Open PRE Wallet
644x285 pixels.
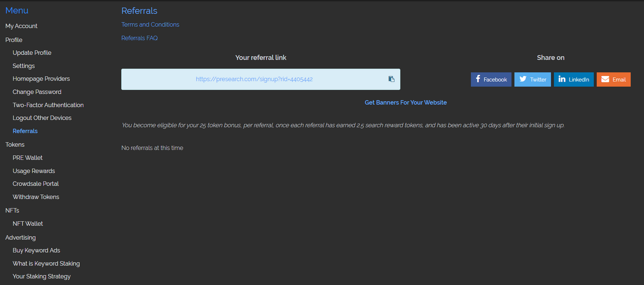tap(28, 158)
